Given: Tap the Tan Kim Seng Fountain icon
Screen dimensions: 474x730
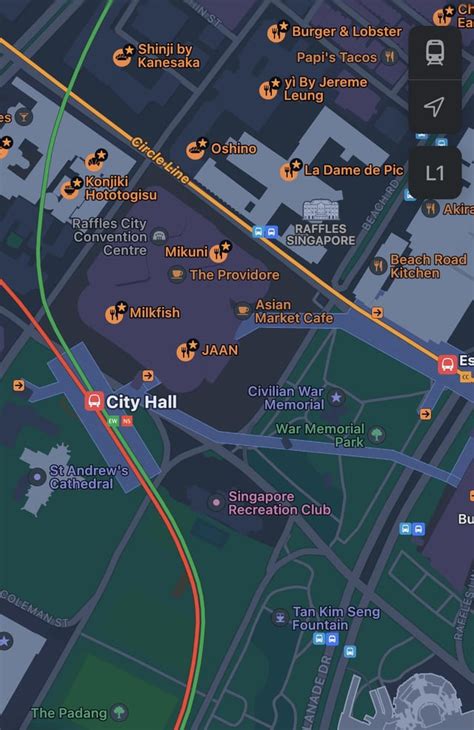Looking at the screenshot, I should click(280, 618).
